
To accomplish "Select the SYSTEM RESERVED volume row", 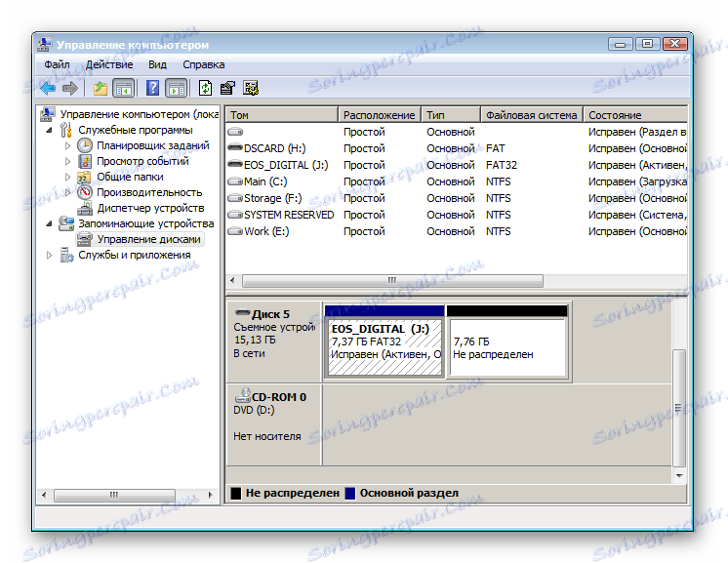I will [x=456, y=215].
